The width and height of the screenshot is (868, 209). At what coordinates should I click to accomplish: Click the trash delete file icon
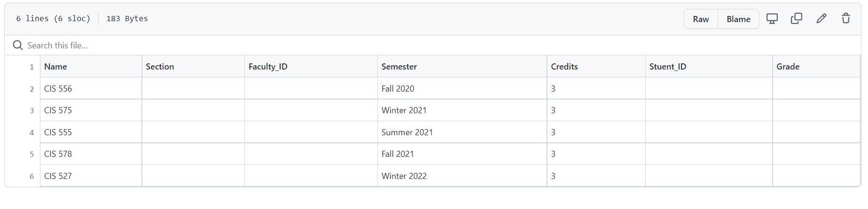click(845, 19)
